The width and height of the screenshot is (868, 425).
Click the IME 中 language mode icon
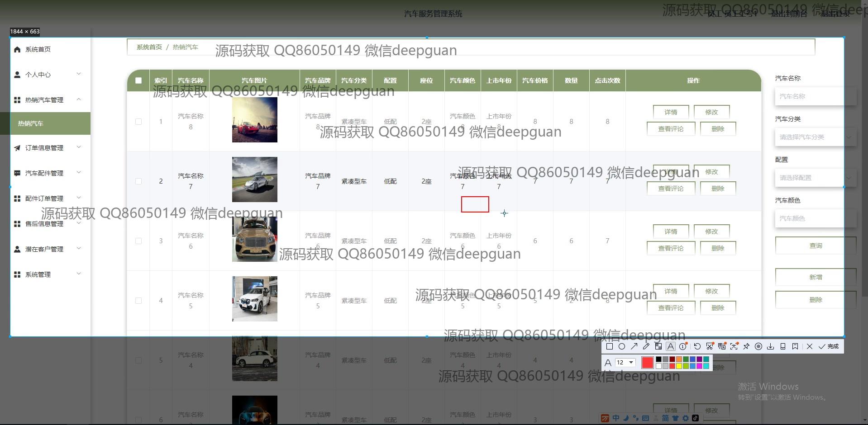coord(616,418)
